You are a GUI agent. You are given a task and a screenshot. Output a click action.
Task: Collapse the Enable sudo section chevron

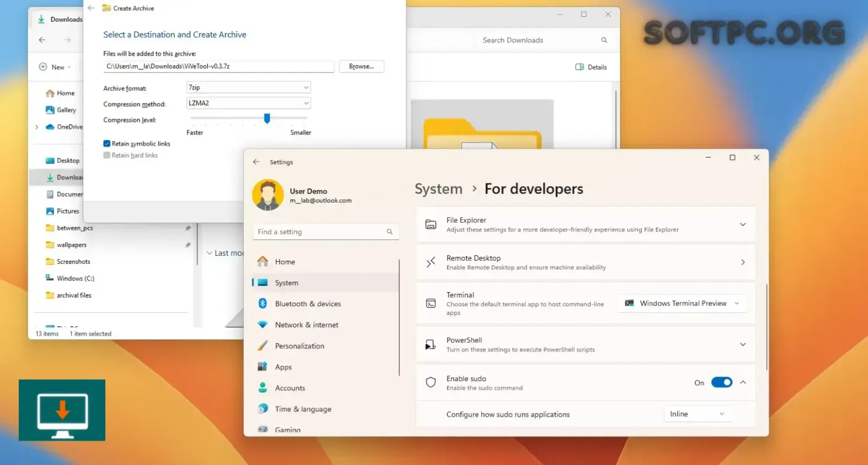click(x=743, y=383)
